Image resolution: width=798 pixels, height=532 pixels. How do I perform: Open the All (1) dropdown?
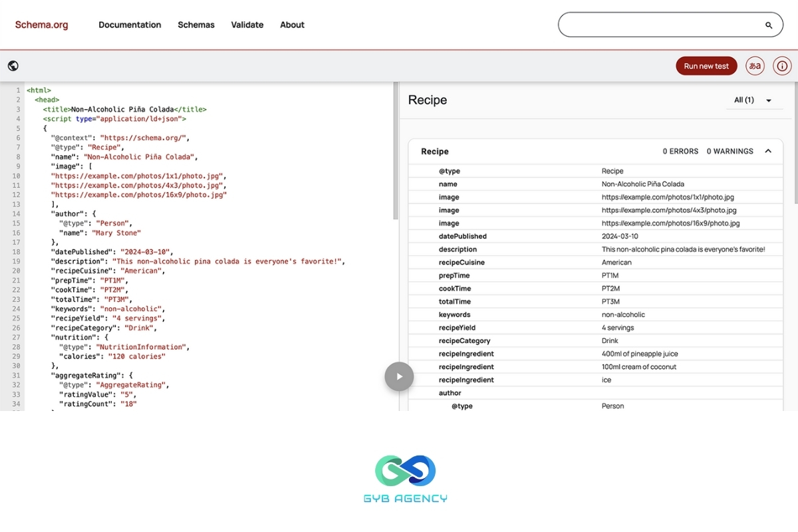(753, 100)
